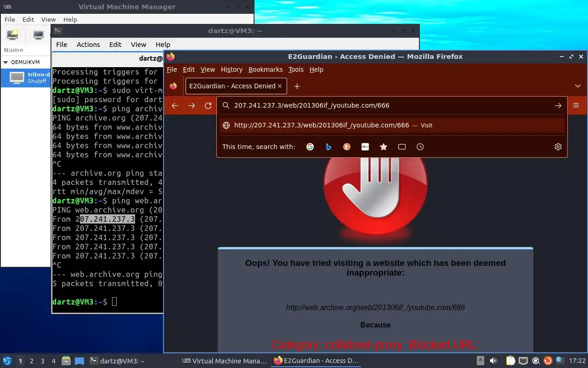Visit the suggested http://207.241.237.3 URL
The width and height of the screenshot is (588, 368).
(392, 125)
